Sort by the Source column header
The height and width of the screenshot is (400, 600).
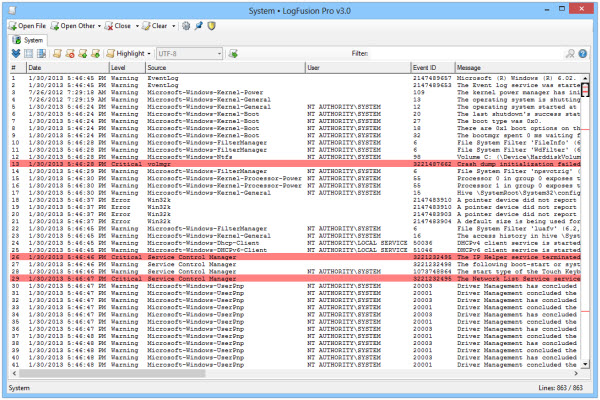pyautogui.click(x=225, y=68)
